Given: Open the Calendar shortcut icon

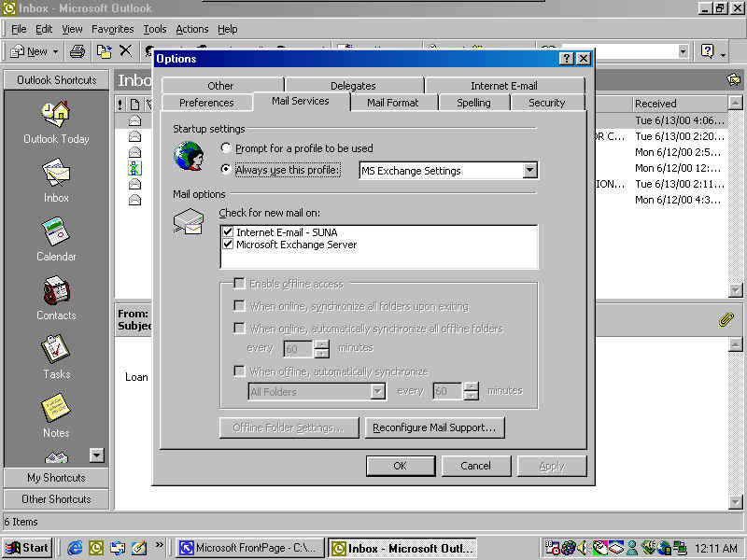Looking at the screenshot, I should pos(56,231).
